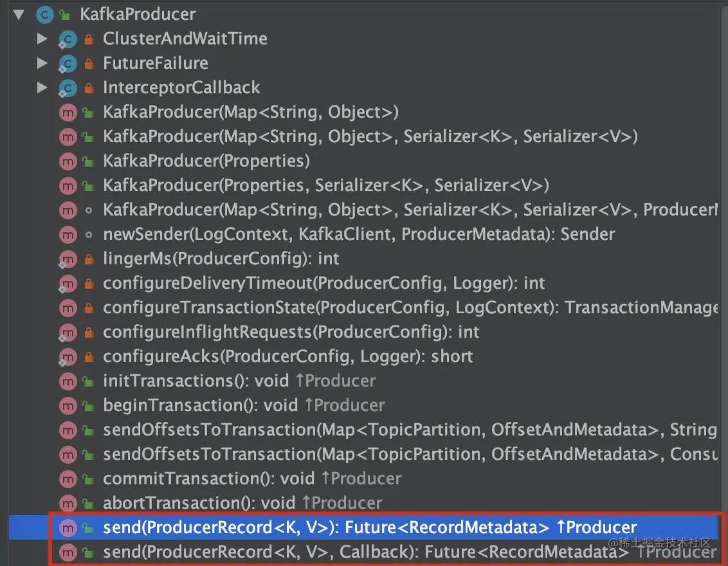
Task: Click the KafkaProducer class icon
Action: point(44,15)
